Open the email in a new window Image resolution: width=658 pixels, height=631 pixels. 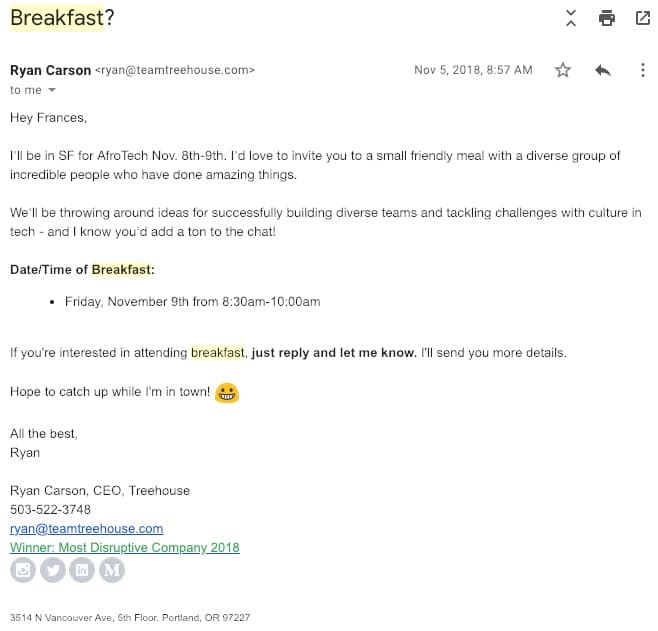coord(642,18)
